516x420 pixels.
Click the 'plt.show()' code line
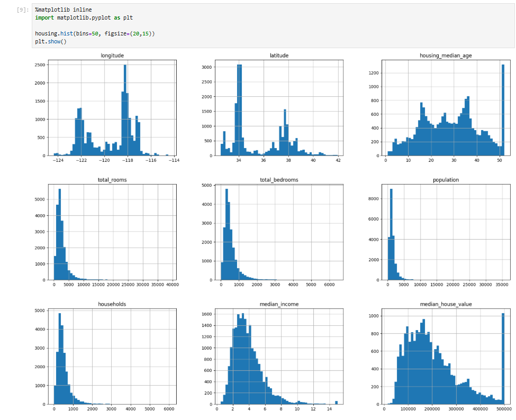(51, 41)
